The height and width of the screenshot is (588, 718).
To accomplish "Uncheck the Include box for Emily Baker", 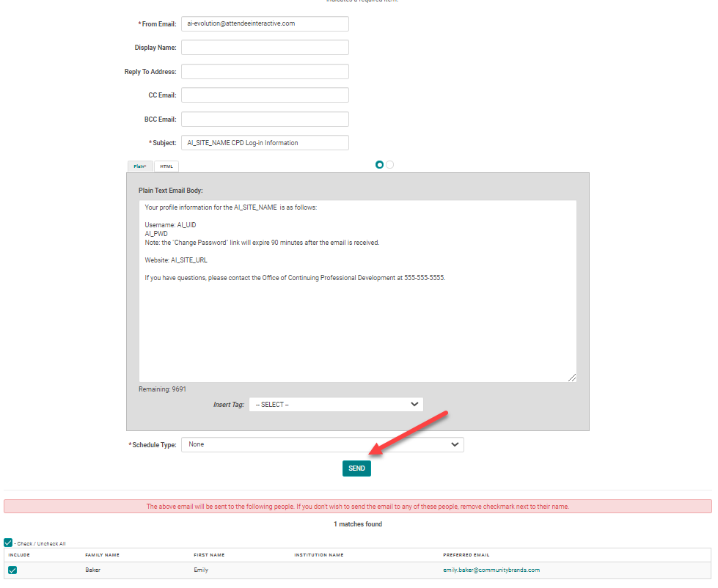I will tap(12, 570).
